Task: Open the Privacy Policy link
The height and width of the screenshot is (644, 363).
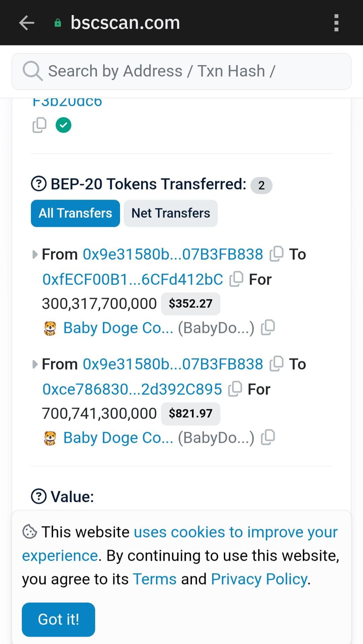Action: (x=259, y=579)
